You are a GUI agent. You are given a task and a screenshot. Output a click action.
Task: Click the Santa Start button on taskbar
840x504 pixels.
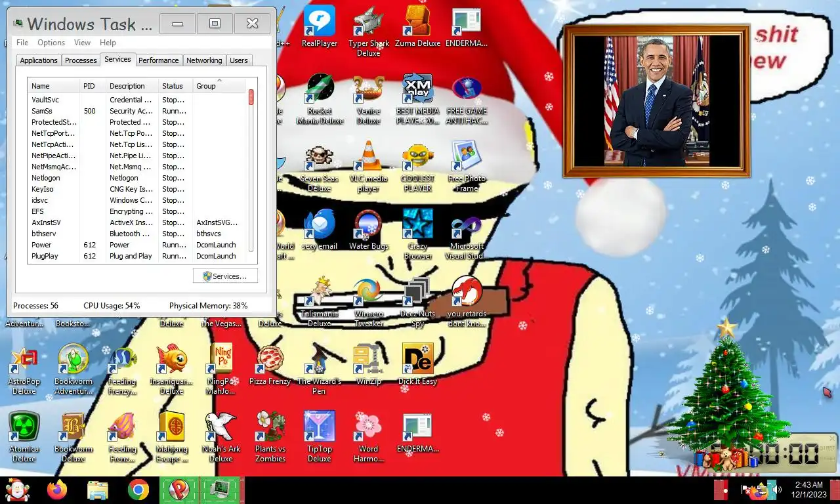click(x=17, y=490)
